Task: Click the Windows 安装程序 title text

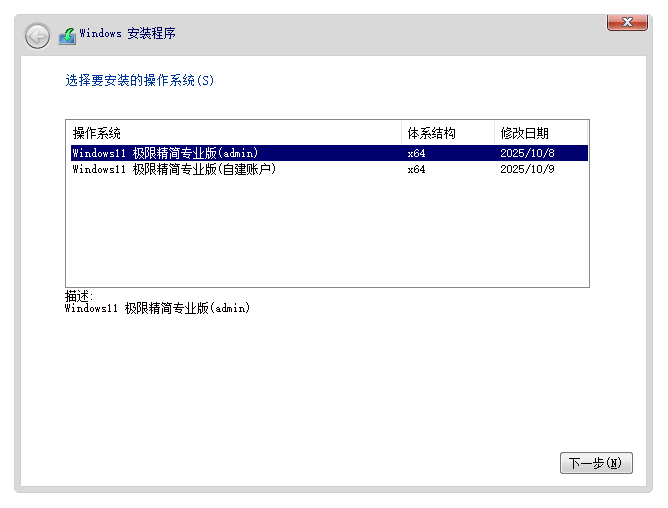Action: [128, 34]
